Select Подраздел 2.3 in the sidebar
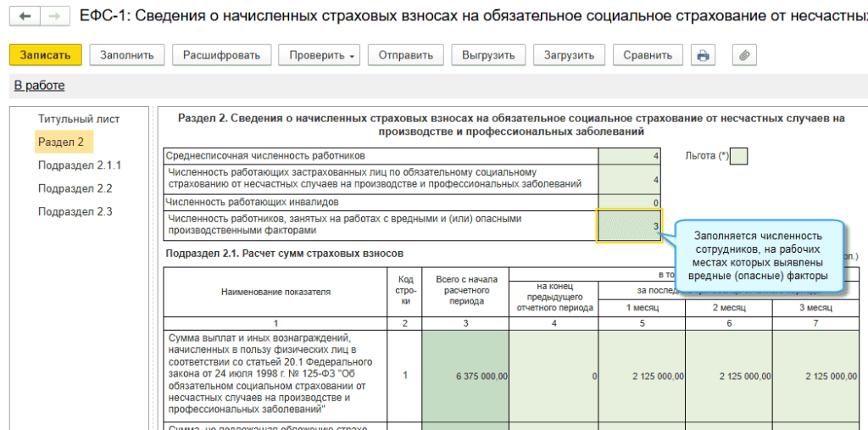This screenshot has width=868, height=430. coord(75,211)
